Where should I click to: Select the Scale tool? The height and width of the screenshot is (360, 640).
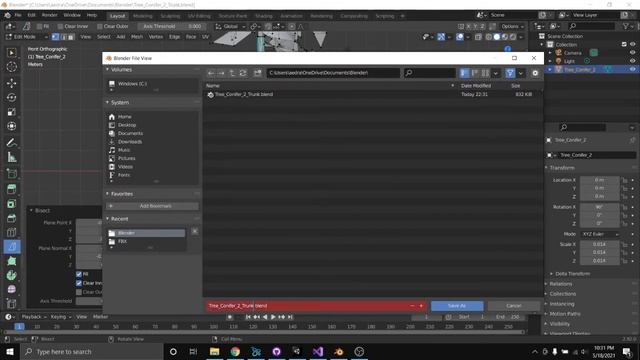click(x=12, y=112)
